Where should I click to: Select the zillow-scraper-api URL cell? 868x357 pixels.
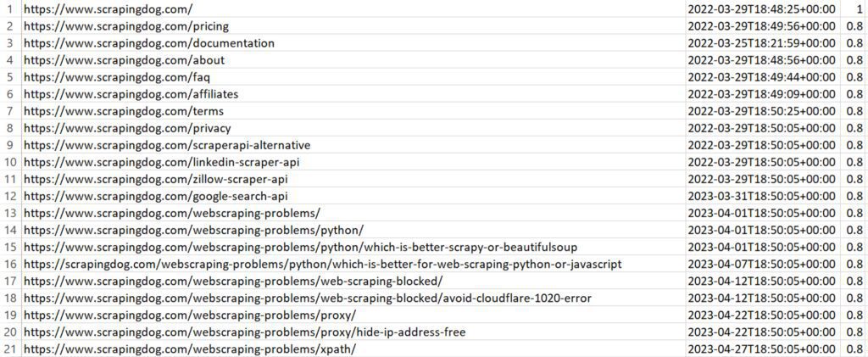[156, 179]
